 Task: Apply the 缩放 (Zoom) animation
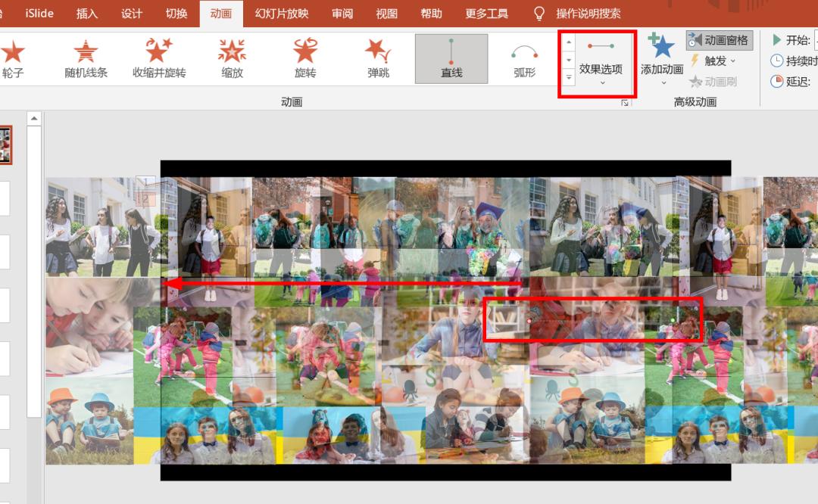click(231, 57)
